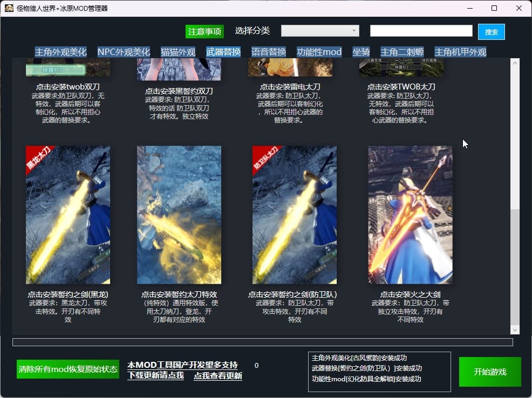The height and width of the screenshot is (398, 532).
Task: Click the scrollbar down arrow in mod list
Action: [x=515, y=330]
